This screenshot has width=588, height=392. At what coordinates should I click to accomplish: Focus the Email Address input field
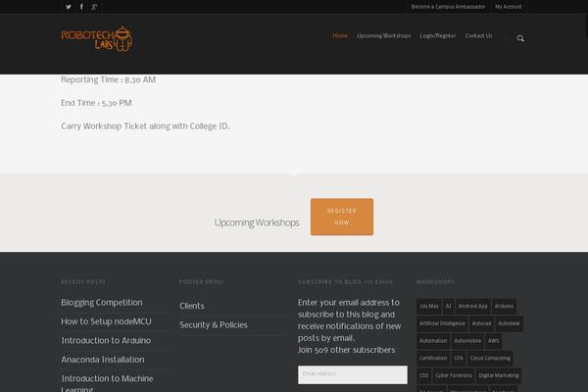pyautogui.click(x=353, y=374)
